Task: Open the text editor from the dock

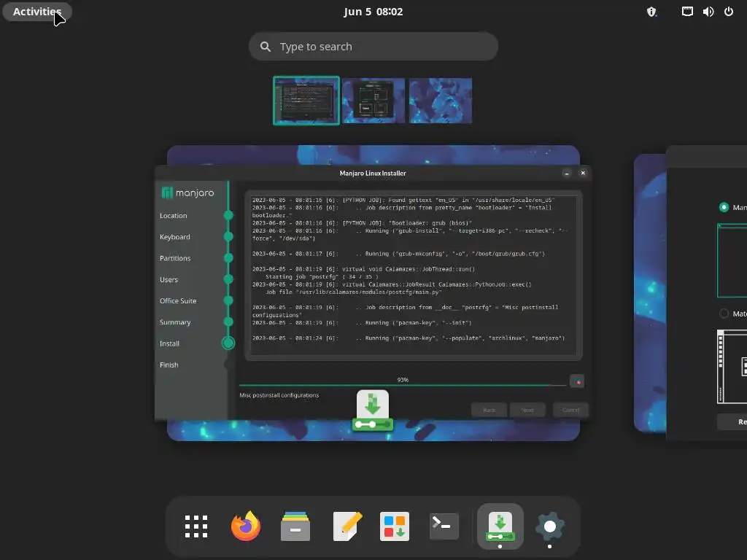Action: tap(347, 526)
